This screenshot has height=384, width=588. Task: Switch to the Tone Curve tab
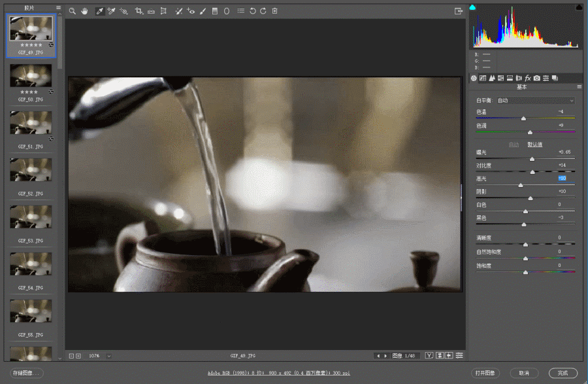(483, 78)
